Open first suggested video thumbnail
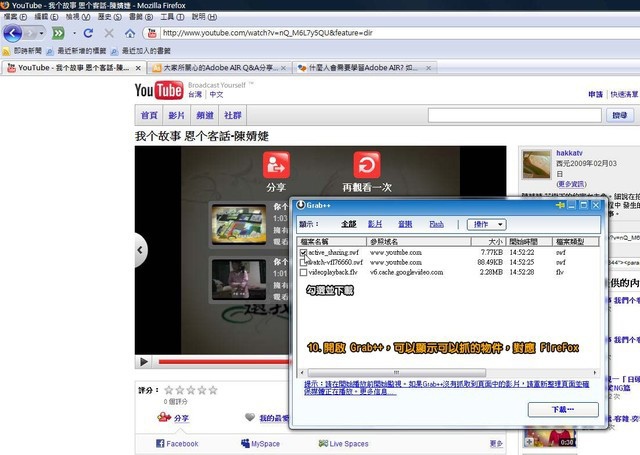Viewport: 640px width, 455px height. pos(238,224)
